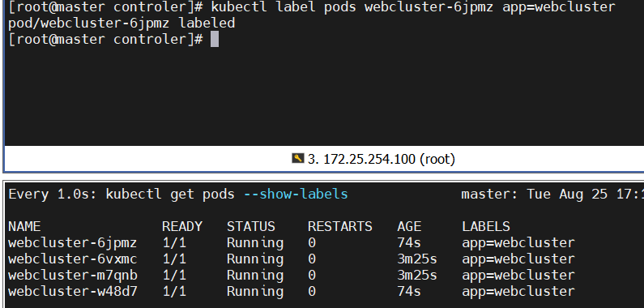Click the terminal cursor block at the prompt
644x308 pixels.
(x=215, y=40)
